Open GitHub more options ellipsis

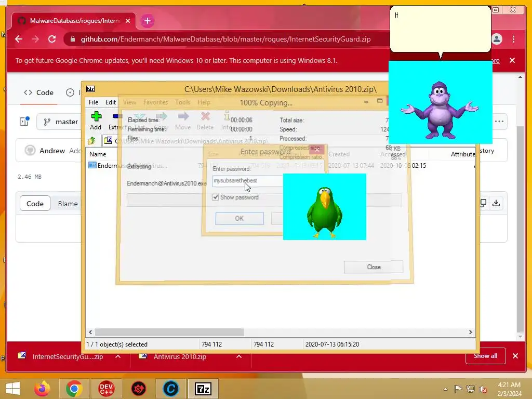[499, 122]
